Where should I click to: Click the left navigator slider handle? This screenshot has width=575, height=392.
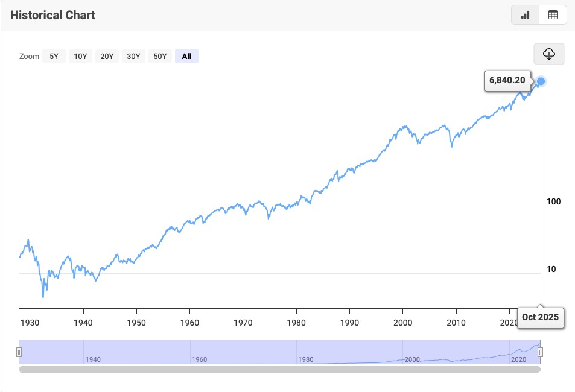19,352
